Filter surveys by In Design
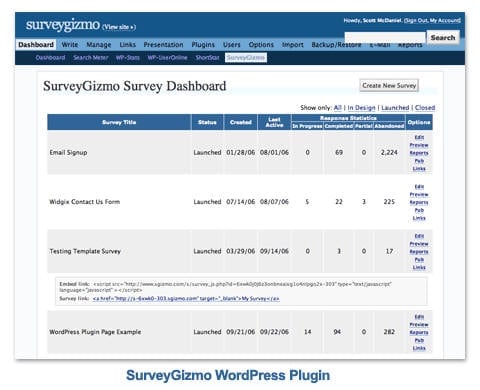This screenshot has height=390, width=480. 361,108
